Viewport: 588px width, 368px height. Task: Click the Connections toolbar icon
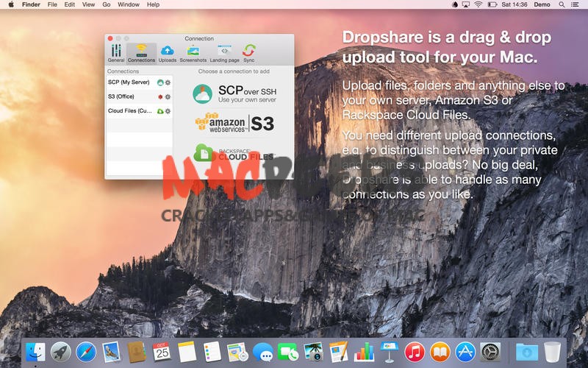click(x=141, y=52)
